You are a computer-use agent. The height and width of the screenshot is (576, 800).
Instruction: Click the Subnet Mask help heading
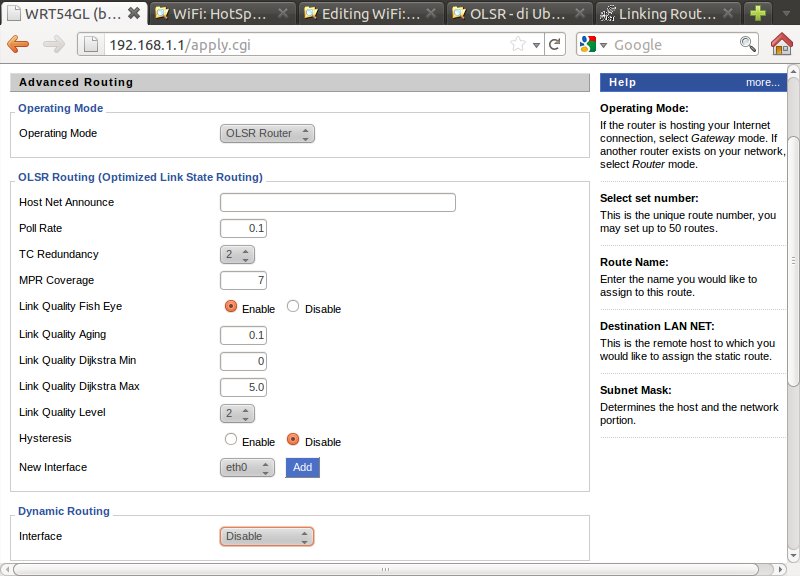[x=636, y=390]
